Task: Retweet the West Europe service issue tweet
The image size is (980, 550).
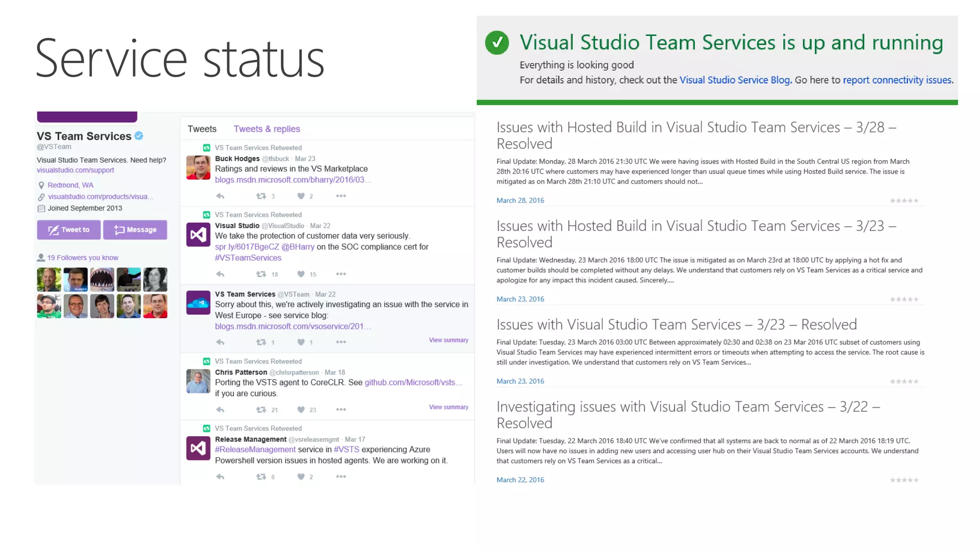Action: coord(261,342)
